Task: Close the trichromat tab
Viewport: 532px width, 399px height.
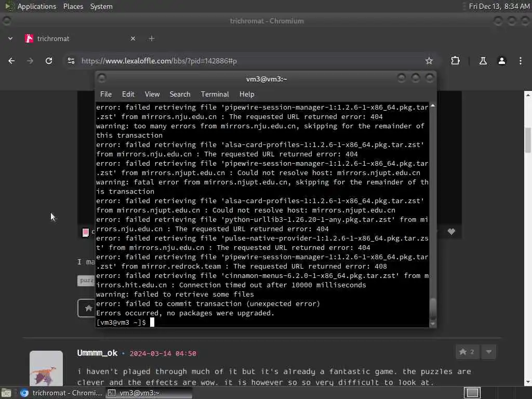Action: pos(133,38)
